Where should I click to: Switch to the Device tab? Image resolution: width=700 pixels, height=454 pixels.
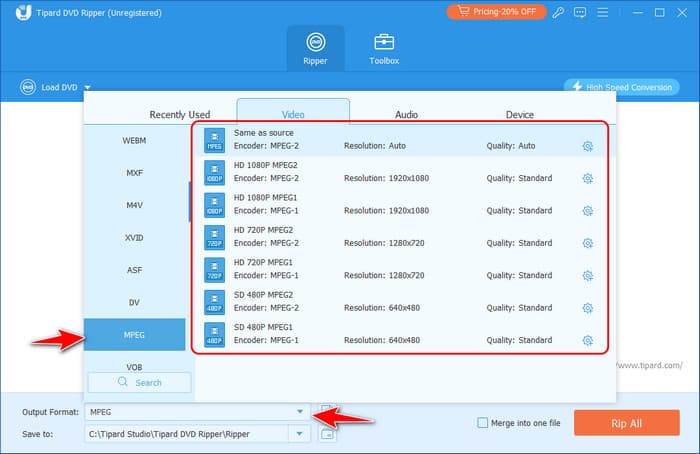click(x=520, y=115)
